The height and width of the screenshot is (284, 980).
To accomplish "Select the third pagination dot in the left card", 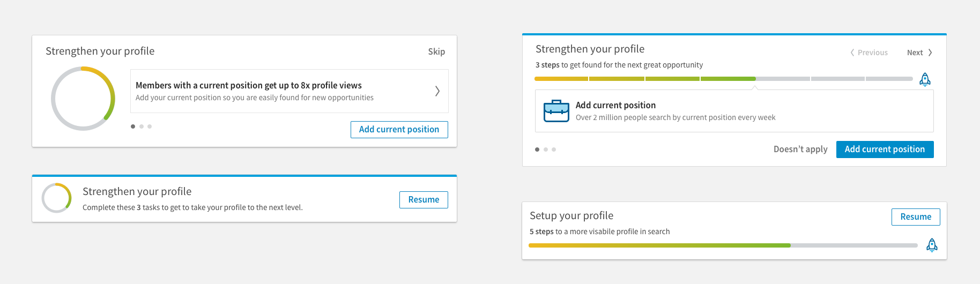I will (x=150, y=126).
